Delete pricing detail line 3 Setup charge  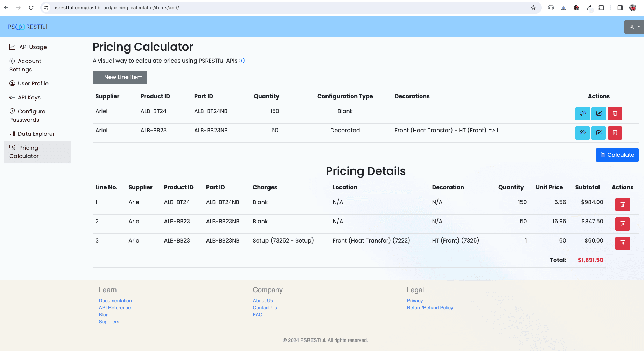622,243
